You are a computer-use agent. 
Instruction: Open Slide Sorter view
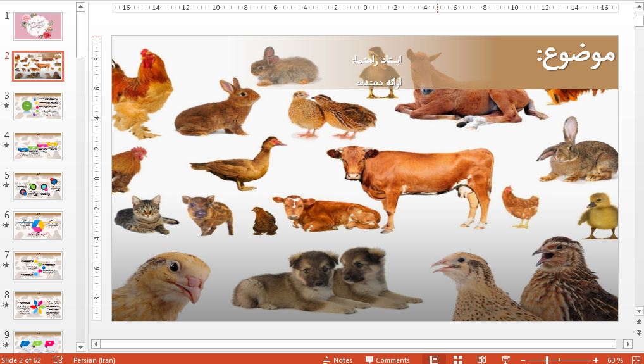click(458, 360)
